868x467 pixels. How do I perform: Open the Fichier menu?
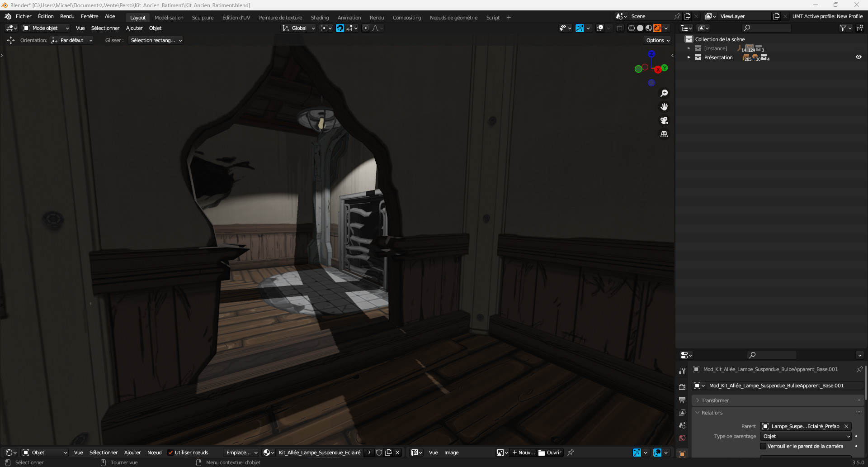pyautogui.click(x=24, y=16)
